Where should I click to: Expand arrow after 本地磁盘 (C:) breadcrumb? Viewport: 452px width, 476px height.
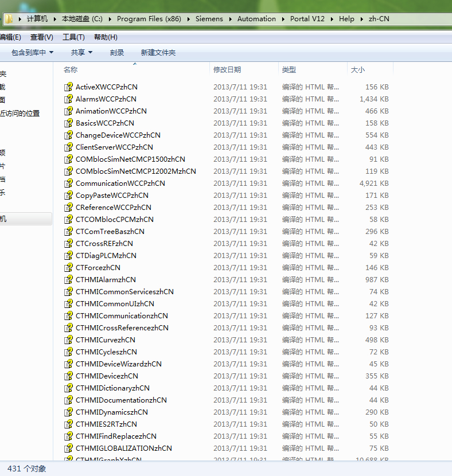(110, 19)
